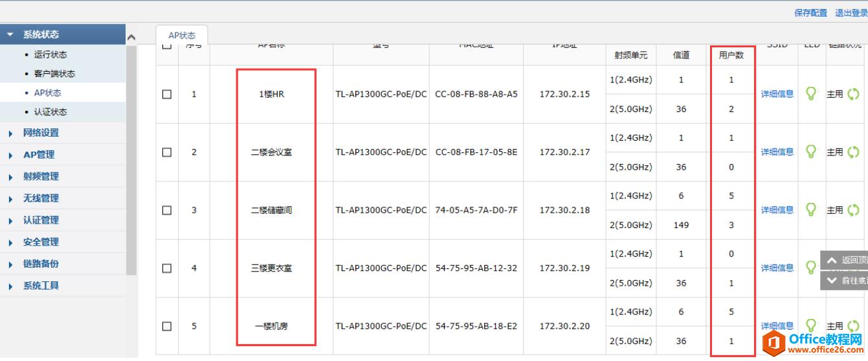Screen dimensions: 868x361
Task: Expand the 系统工具 menu
Action: [x=63, y=286]
